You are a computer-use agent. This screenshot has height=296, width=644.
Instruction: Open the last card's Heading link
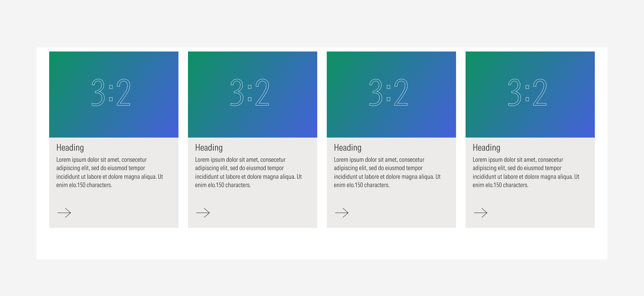(486, 148)
